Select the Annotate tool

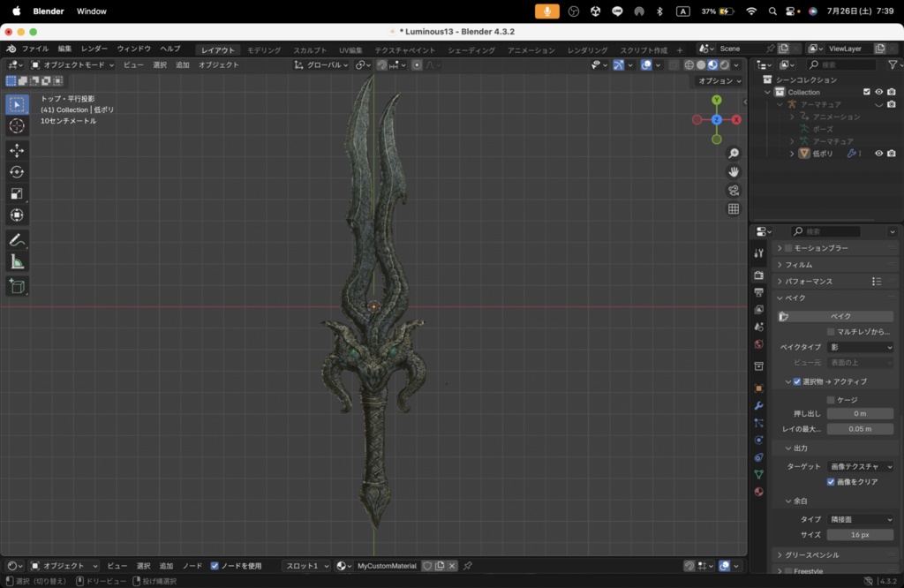[x=17, y=239]
